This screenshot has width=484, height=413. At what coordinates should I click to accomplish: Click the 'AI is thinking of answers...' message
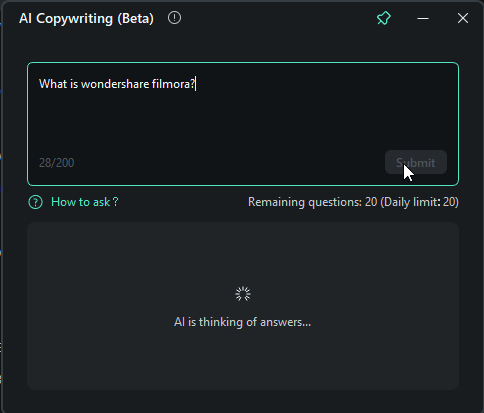point(242,322)
